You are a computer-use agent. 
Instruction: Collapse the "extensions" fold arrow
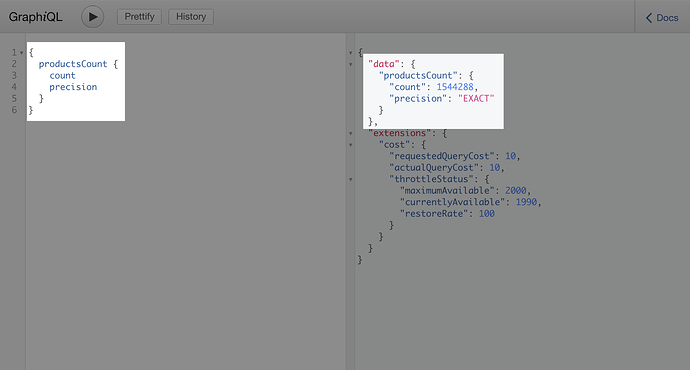[351, 133]
